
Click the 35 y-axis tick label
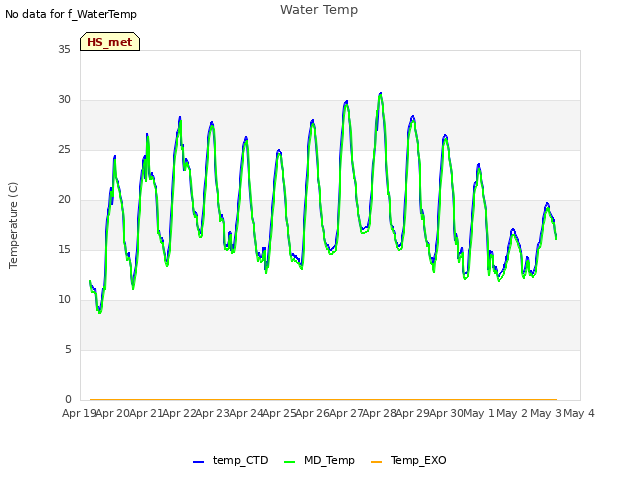[x=64, y=49]
